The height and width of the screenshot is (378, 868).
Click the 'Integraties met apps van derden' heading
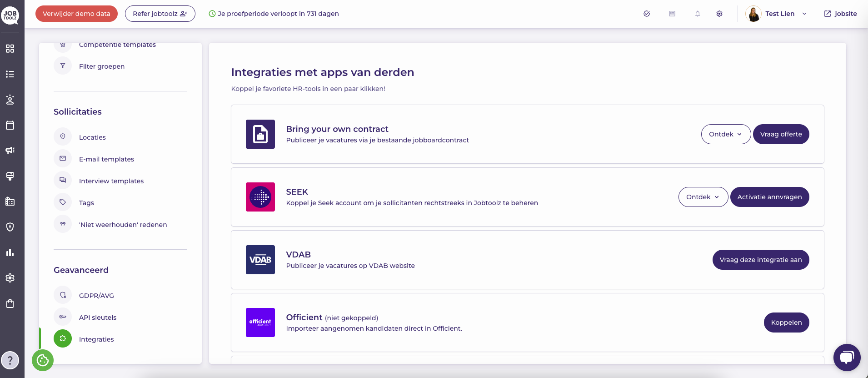tap(323, 72)
